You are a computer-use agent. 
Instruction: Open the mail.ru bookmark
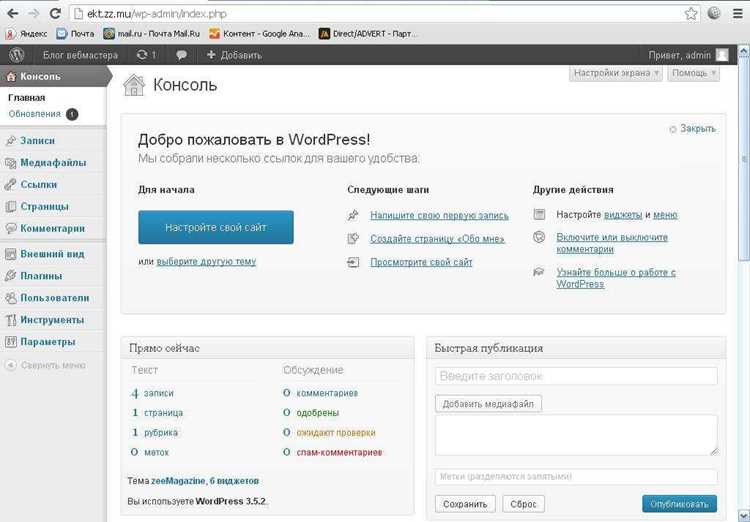[x=152, y=33]
